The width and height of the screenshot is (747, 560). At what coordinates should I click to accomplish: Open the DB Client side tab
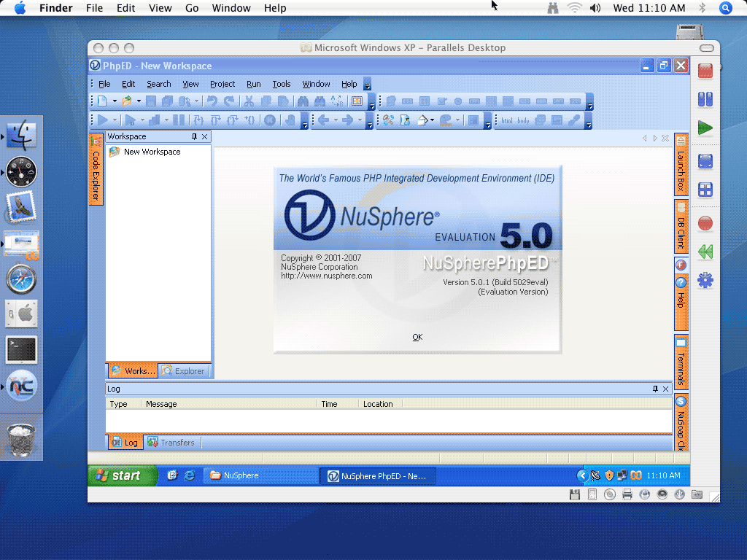[681, 227]
